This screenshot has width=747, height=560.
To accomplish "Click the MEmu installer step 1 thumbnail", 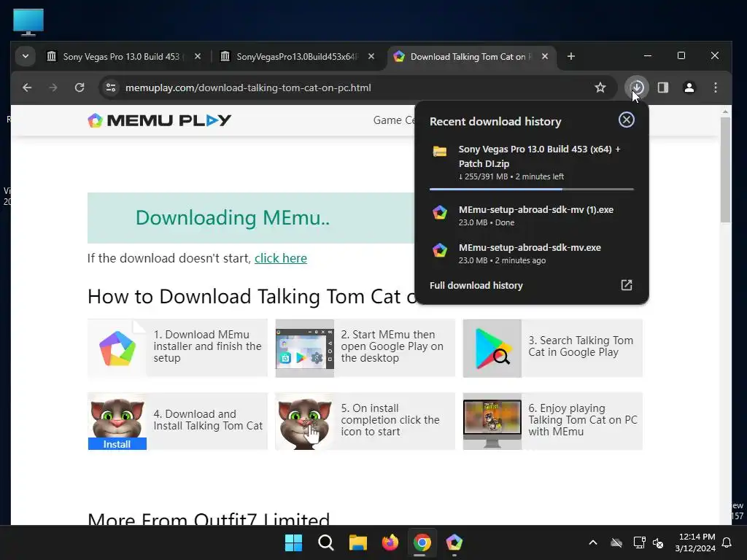I will click(x=117, y=348).
